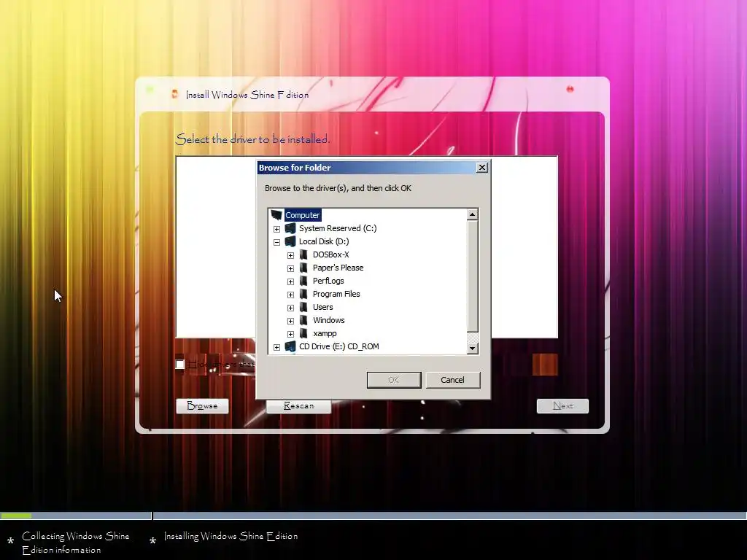Screen dimensions: 747x560
Task: Click the green setup progress bar segment
Action: [16, 516]
